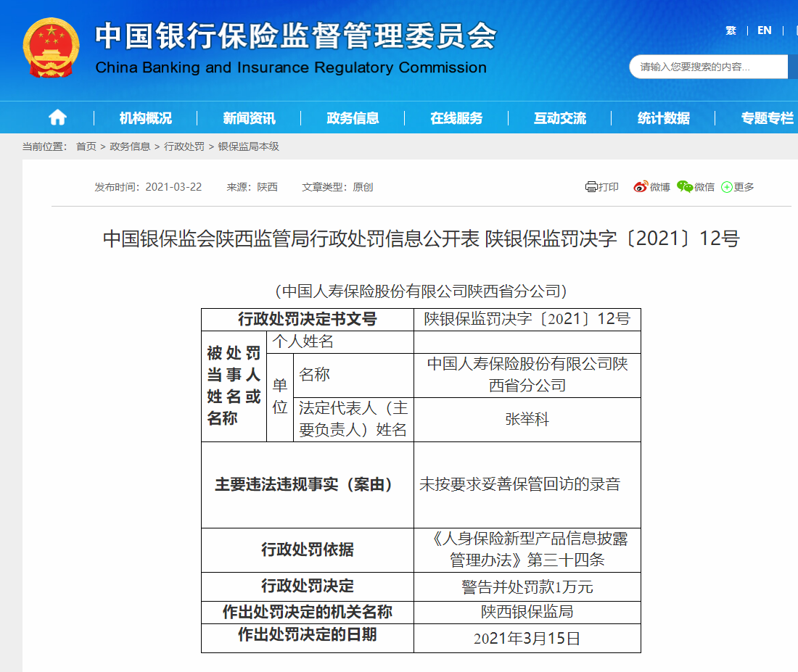The image size is (798, 672).
Task: Open the 在线服务 menu
Action: pyautogui.click(x=456, y=118)
